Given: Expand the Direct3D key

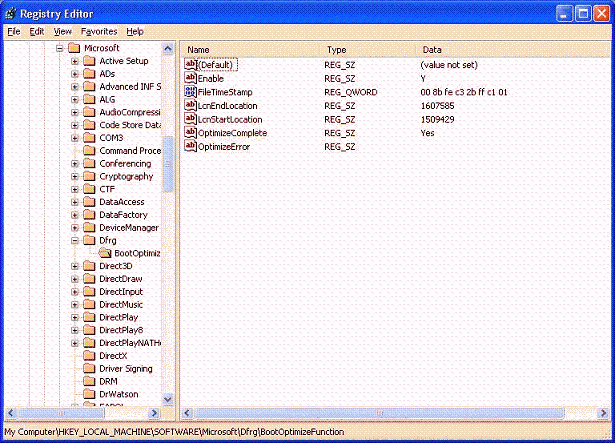Looking at the screenshot, I should 75,266.
